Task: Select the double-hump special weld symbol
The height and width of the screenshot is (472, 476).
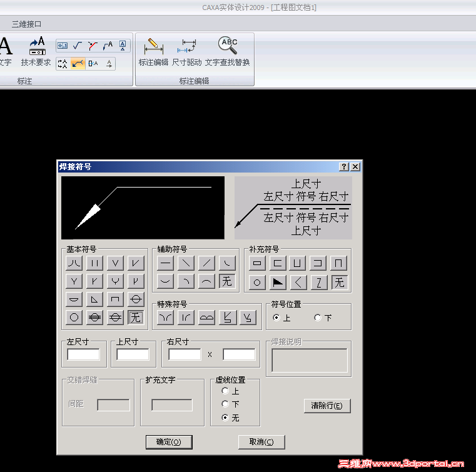Action: point(207,318)
